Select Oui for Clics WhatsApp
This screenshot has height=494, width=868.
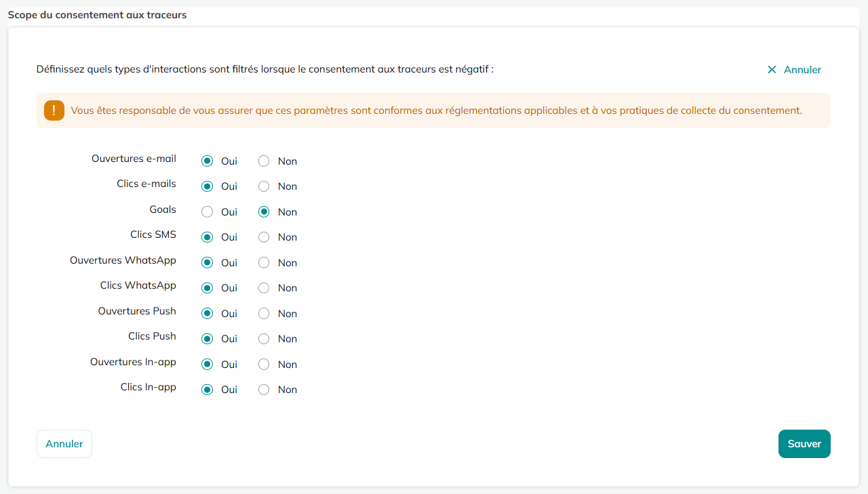coord(208,288)
